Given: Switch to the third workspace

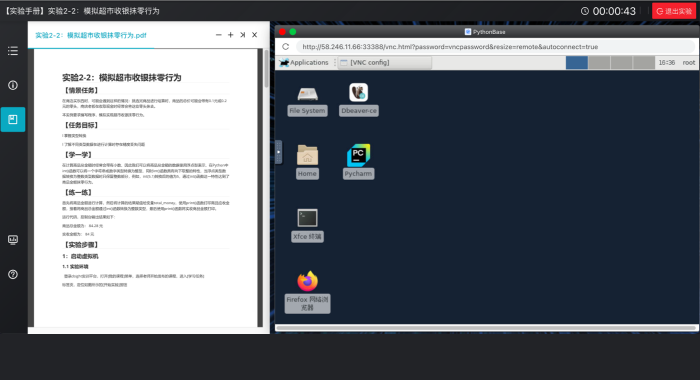Looking at the screenshot, I should 621,63.
